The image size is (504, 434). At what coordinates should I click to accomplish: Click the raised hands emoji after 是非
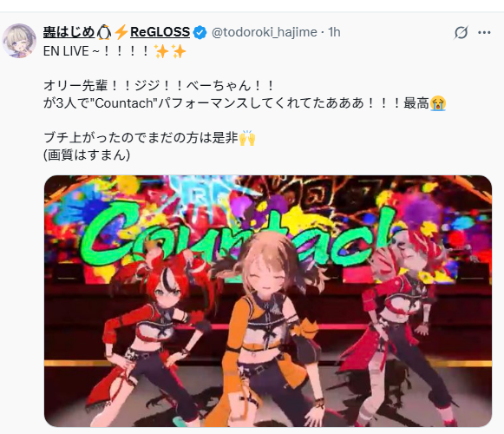[247, 138]
